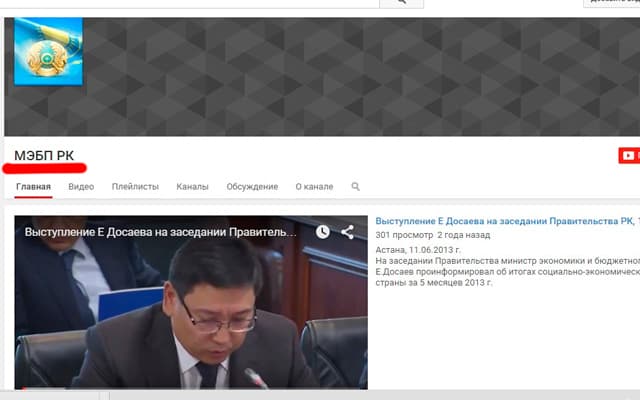The width and height of the screenshot is (640, 400).
Task: Open the Обсуждение tab
Action: pos(252,187)
